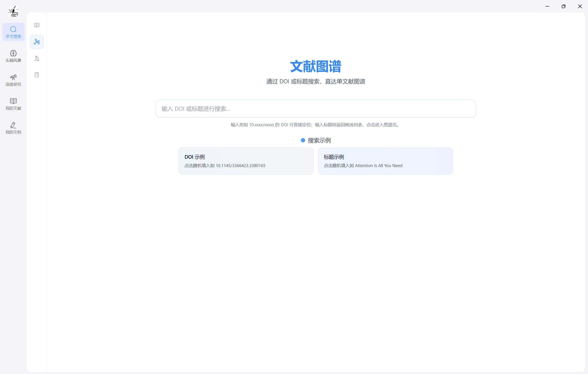Viewport: 588px width, 374px height.
Task: Open the 学术搜索 magnifier section
Action: click(13, 32)
